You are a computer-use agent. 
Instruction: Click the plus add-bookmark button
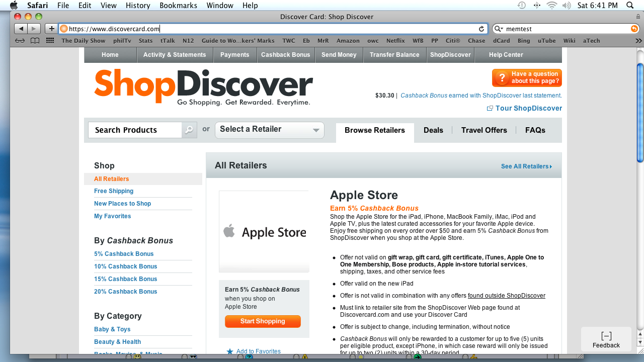pos(51,29)
